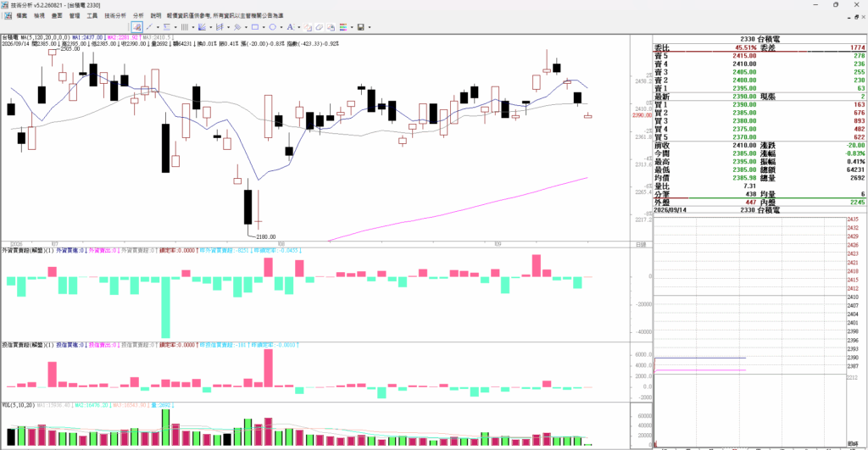This screenshot has width=868, height=450.
Task: Select the rectangle drawing tool
Action: click(255, 27)
